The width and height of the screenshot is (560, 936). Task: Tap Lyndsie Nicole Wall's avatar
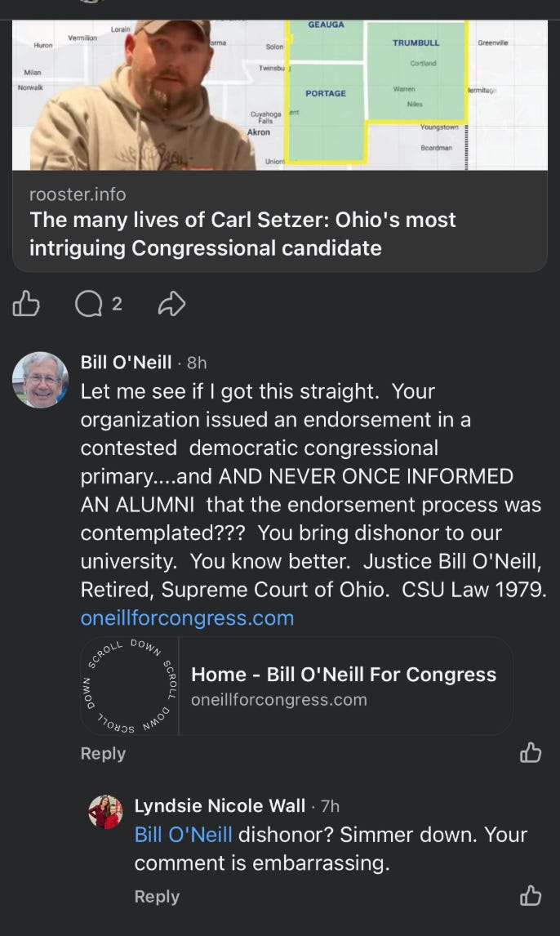pos(105,812)
